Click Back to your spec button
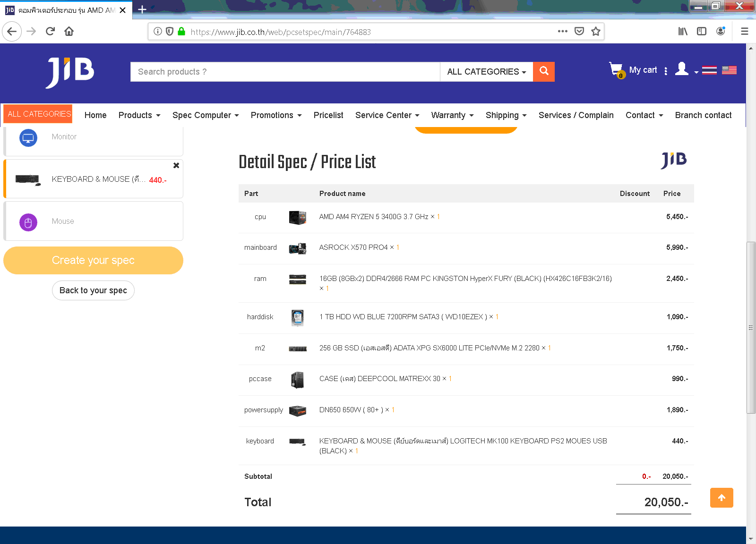This screenshot has width=756, height=544. coord(93,290)
